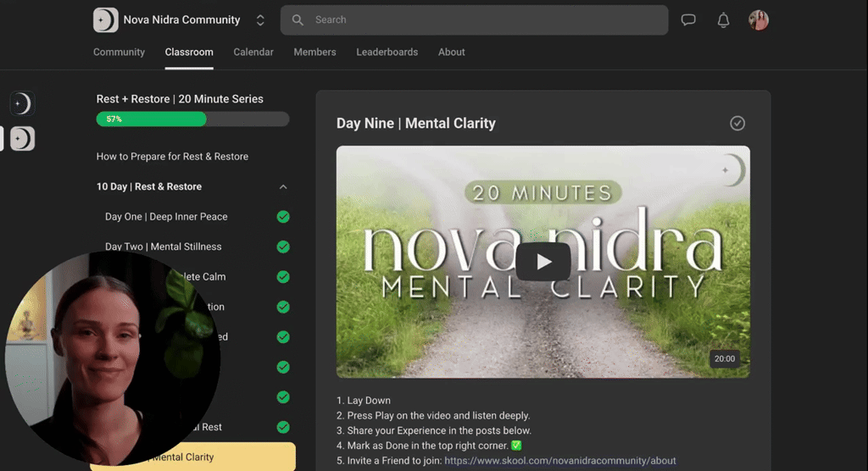Click the search magnifier icon
This screenshot has height=471, width=868.
(298, 20)
